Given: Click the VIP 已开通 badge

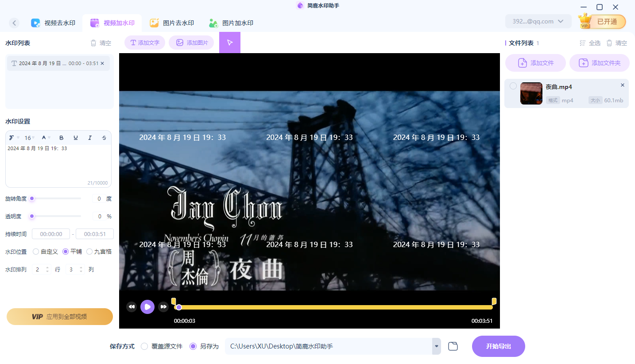Looking at the screenshot, I should [602, 22].
